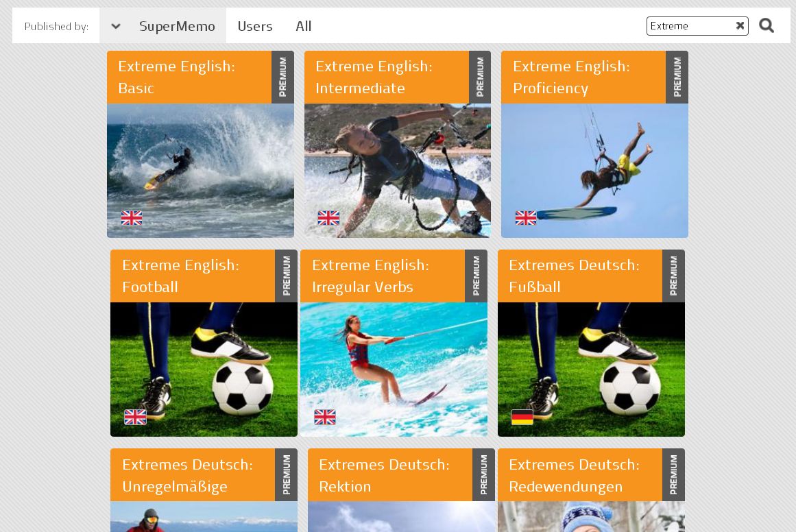Open Extreme English: Proficiency course title
796x532 pixels.
(x=571, y=77)
